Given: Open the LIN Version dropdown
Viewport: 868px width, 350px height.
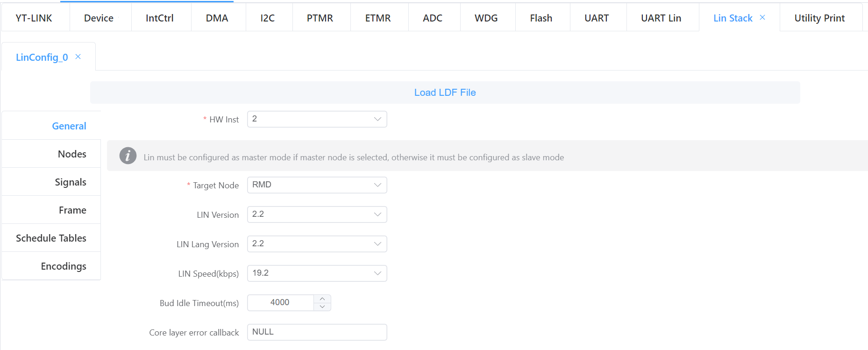Looking at the screenshot, I should coord(317,214).
